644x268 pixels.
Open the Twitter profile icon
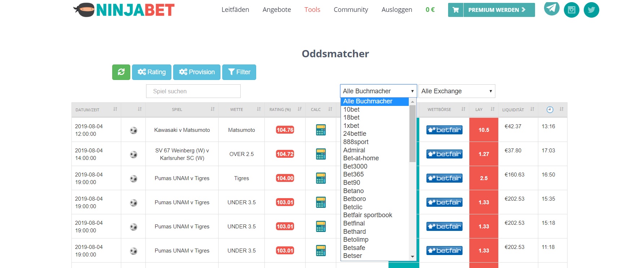pos(591,10)
